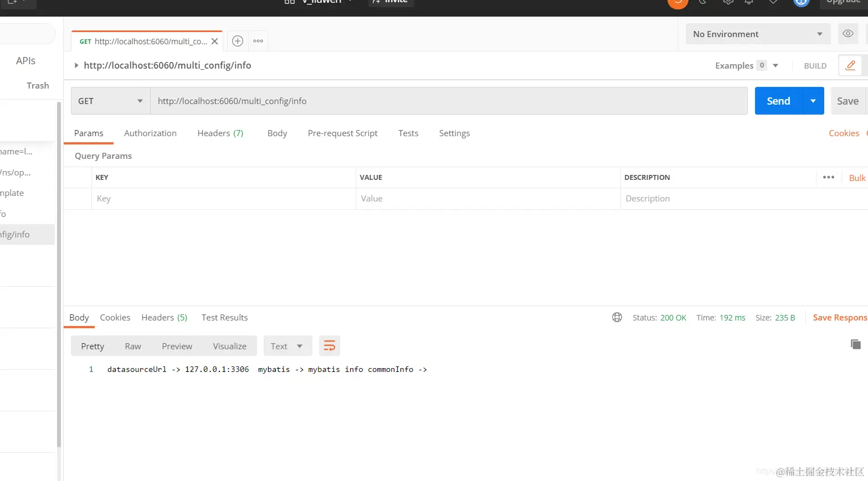The width and height of the screenshot is (868, 481).
Task: Select the Pretty view mode
Action: tap(93, 346)
